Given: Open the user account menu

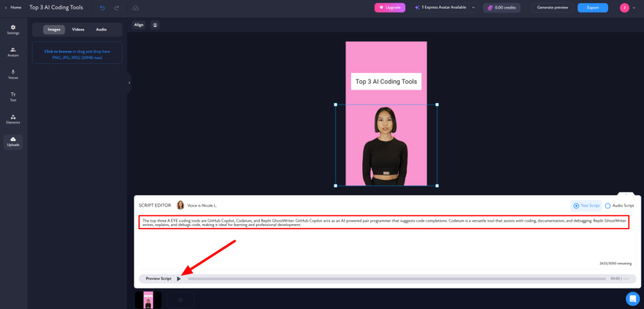Looking at the screenshot, I should (x=629, y=8).
